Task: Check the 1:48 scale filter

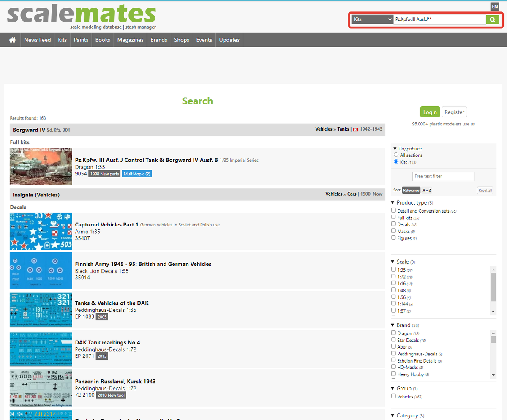Action: tap(394, 290)
